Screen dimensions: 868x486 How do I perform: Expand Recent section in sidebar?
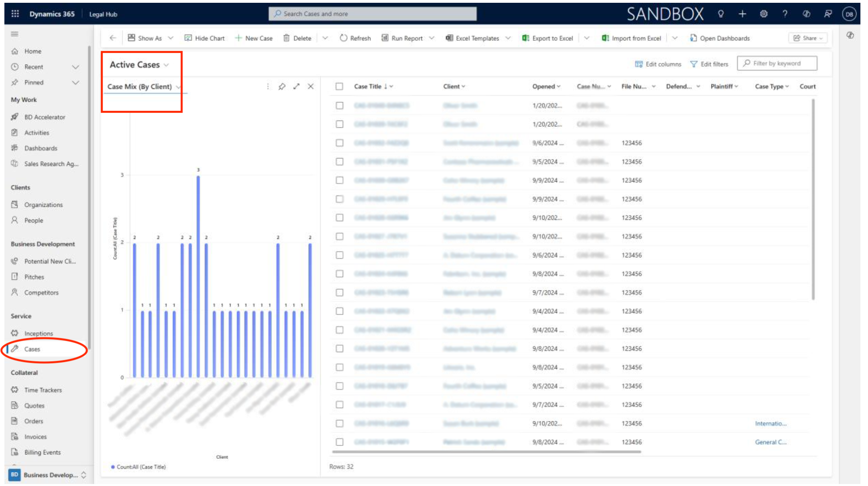[x=75, y=67]
